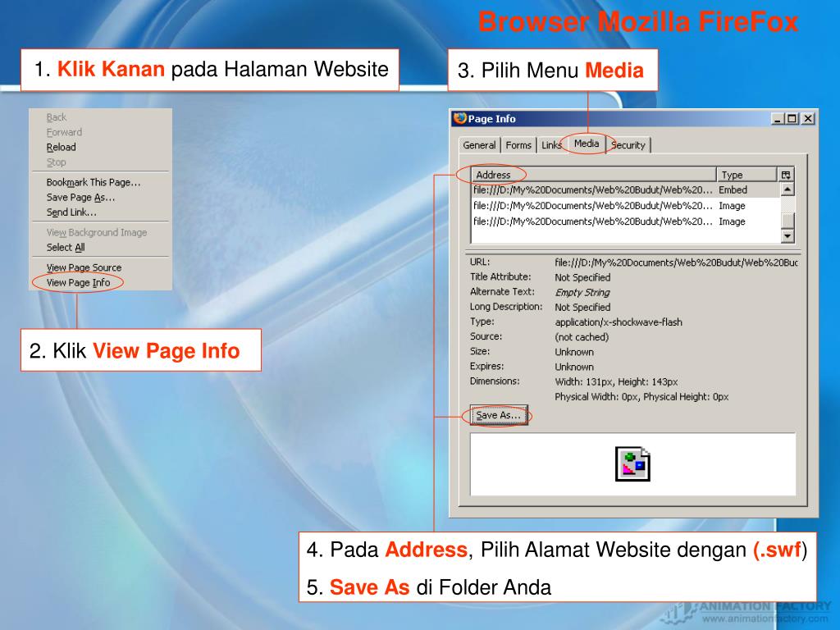Click the Expires Unknown value

coord(574,367)
